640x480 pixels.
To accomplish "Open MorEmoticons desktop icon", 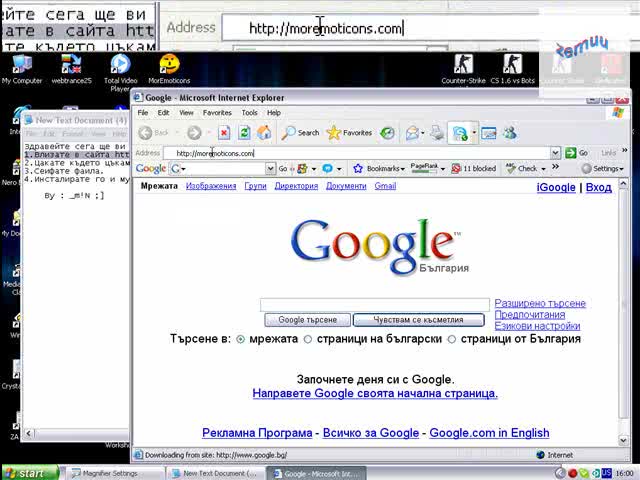I will click(x=169, y=69).
